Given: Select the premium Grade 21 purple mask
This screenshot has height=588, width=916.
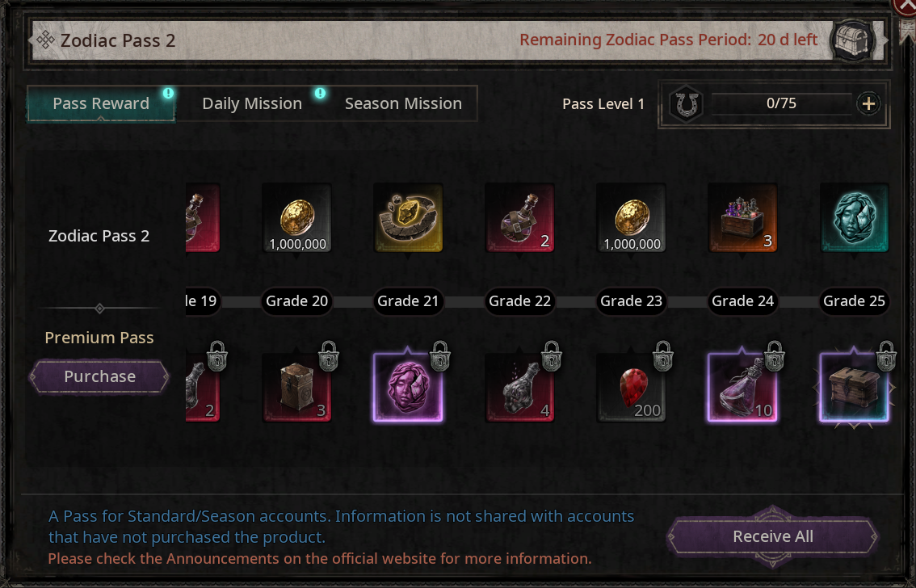Looking at the screenshot, I should click(409, 387).
